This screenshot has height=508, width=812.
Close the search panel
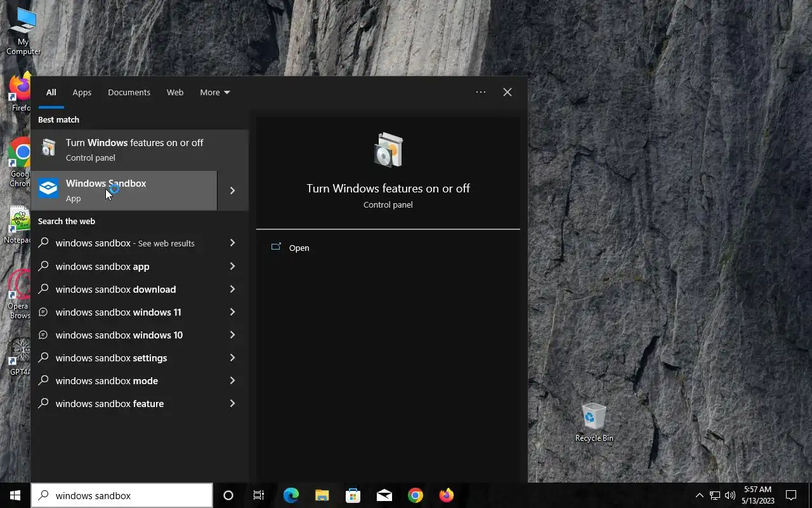tap(507, 92)
